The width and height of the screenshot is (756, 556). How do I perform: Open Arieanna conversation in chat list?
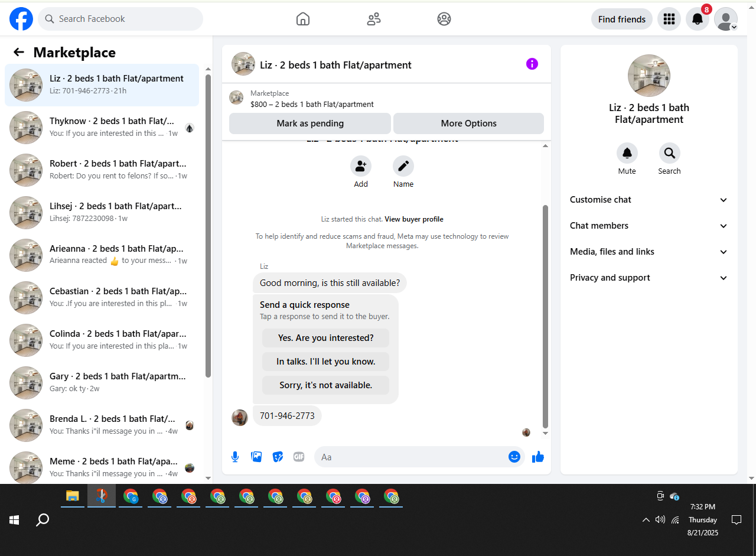coord(102,255)
